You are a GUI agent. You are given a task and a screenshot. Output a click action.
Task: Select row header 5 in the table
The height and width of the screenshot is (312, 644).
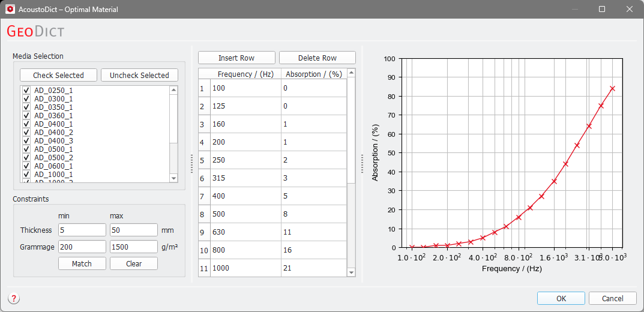coord(204,160)
